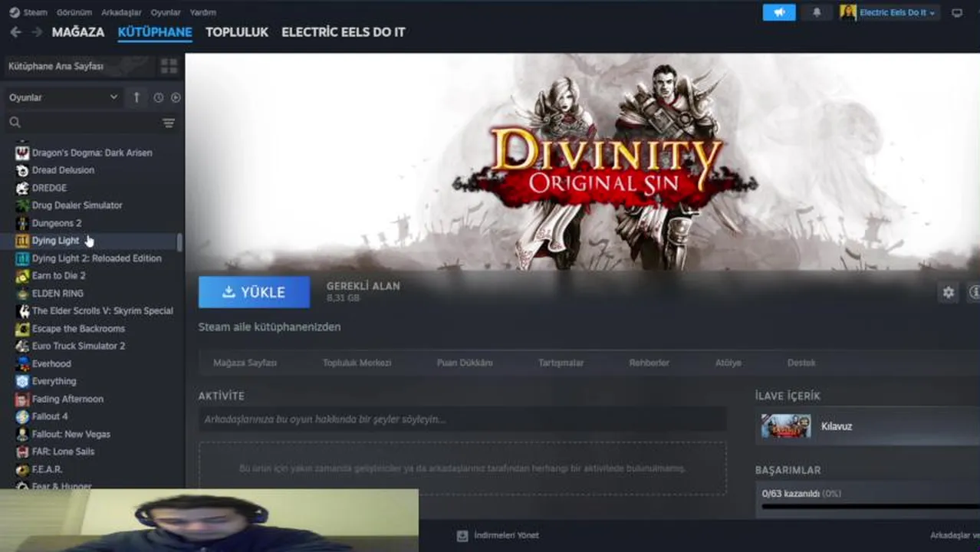980x552 pixels.
Task: Click the Fallout 4 game icon
Action: pyautogui.click(x=22, y=416)
